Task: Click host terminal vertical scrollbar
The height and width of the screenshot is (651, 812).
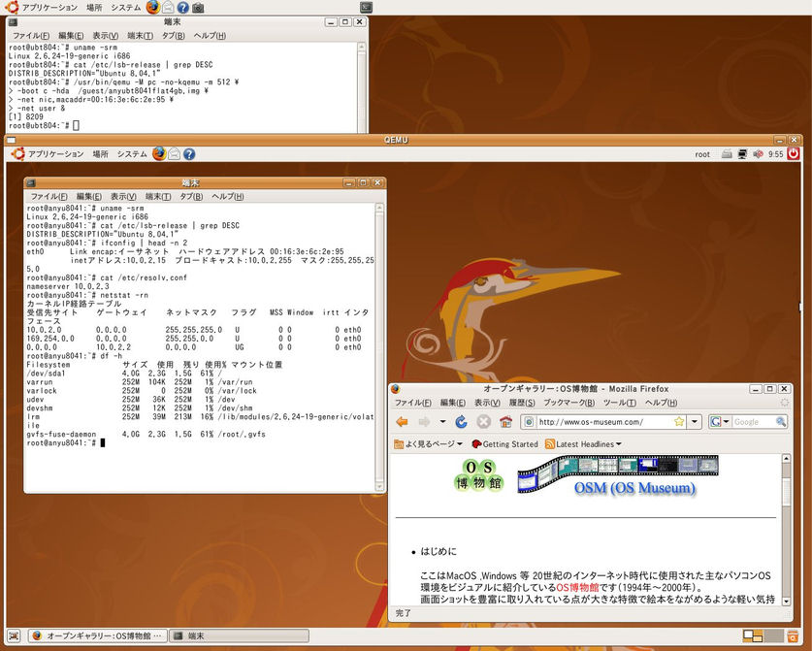Action: (362, 87)
